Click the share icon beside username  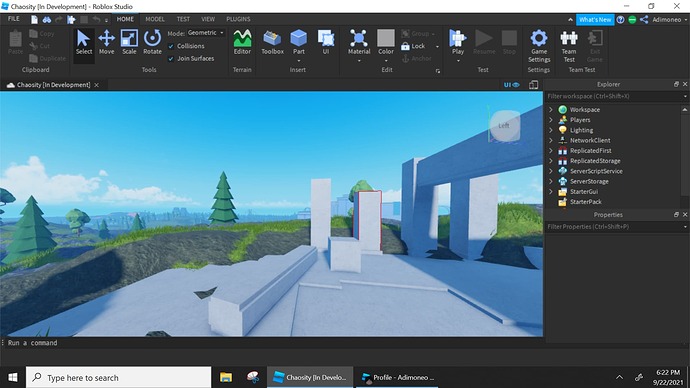click(x=644, y=19)
